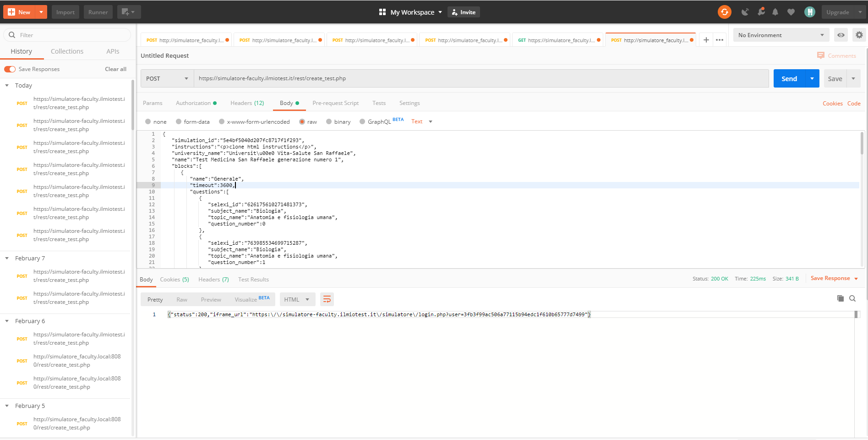
Task: Open the Runner button
Action: [98, 12]
